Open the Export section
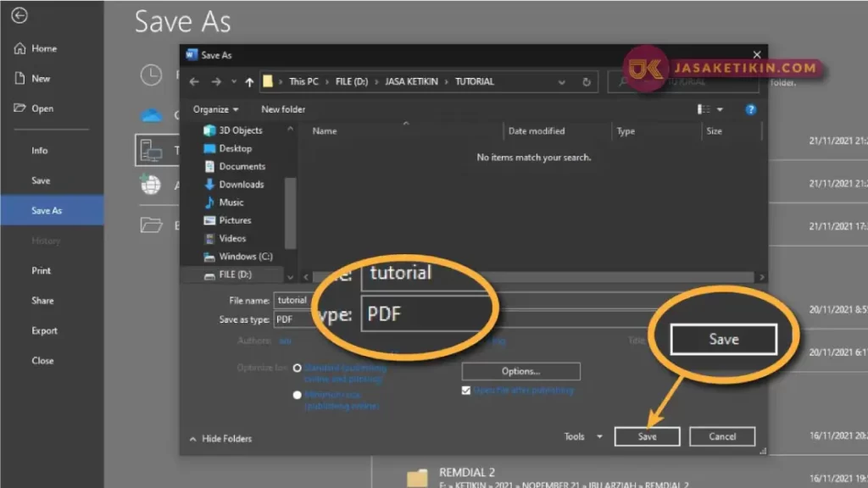 44,330
